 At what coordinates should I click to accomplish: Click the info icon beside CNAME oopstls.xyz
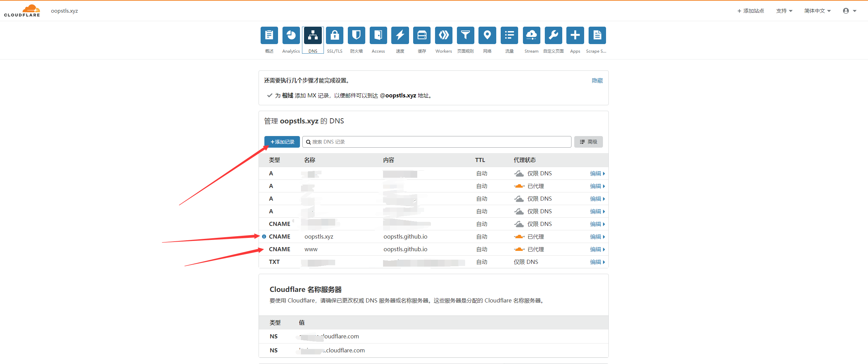point(264,237)
